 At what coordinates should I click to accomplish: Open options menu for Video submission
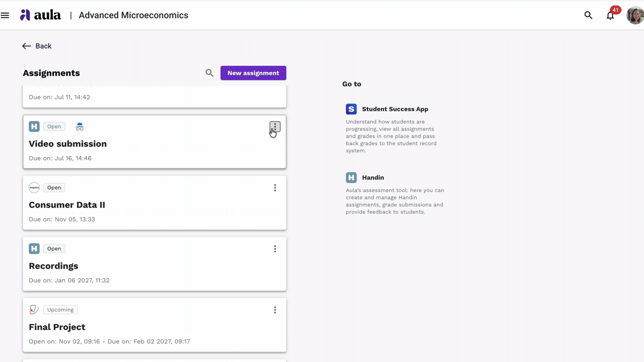tap(275, 127)
